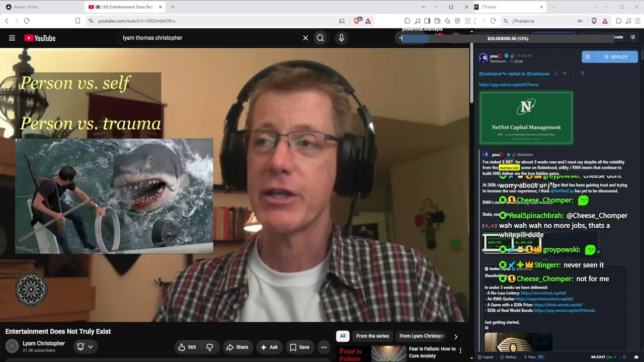Open the Layout option in J7Tracker footer
The height and width of the screenshot is (362, 644).
click(486, 357)
